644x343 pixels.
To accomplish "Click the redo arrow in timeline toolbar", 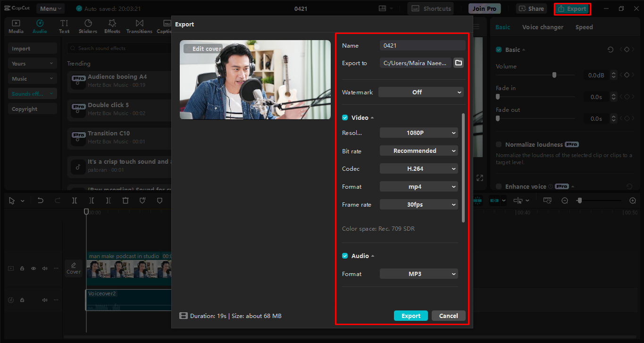I will click(x=58, y=201).
